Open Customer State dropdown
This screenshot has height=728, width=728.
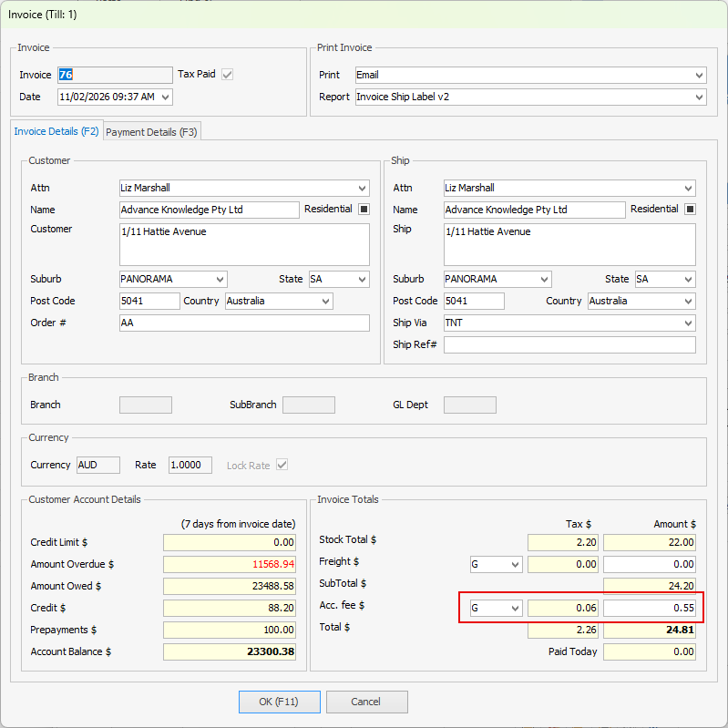tap(362, 279)
